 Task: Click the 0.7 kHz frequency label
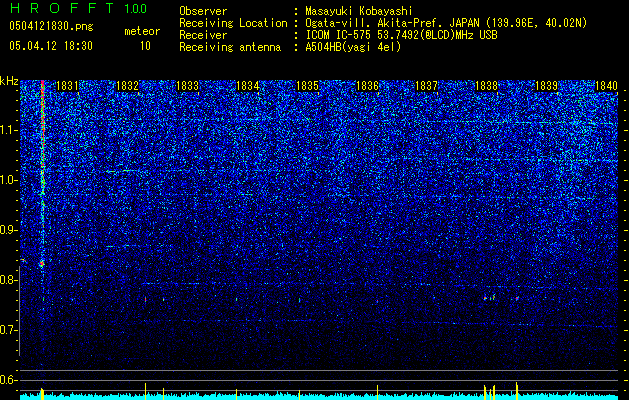[x=9, y=330]
